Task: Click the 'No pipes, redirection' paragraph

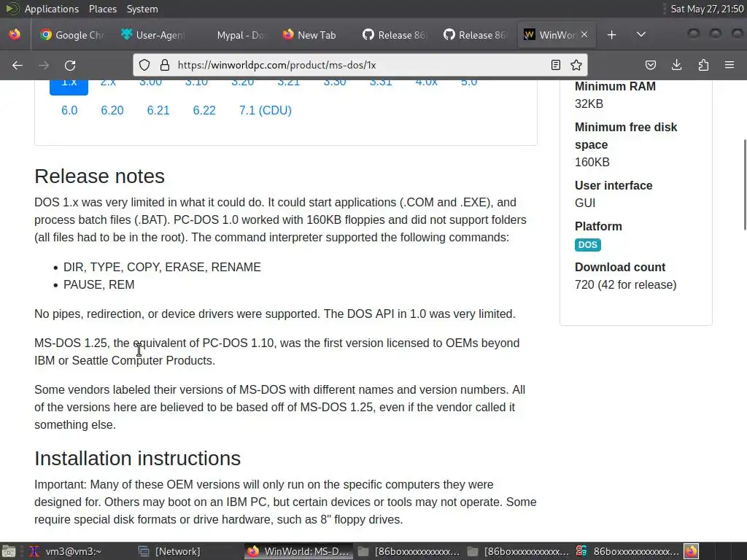Action: (x=275, y=314)
